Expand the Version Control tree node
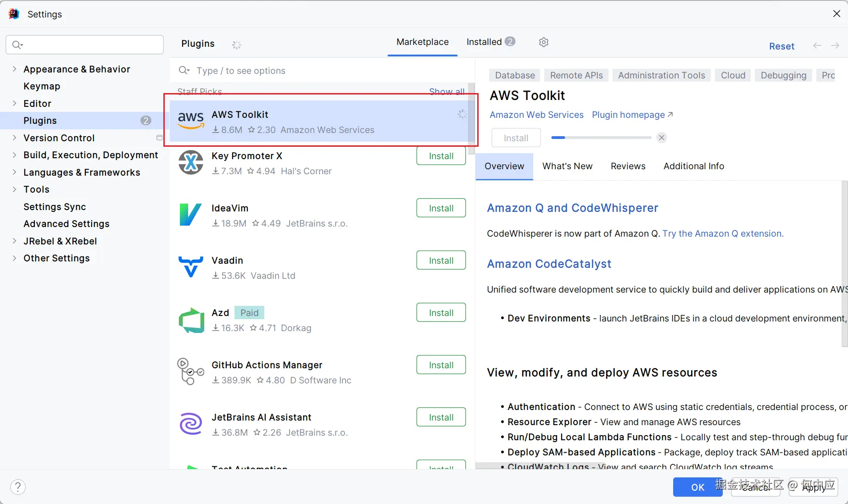This screenshot has width=848, height=504. coord(14,138)
